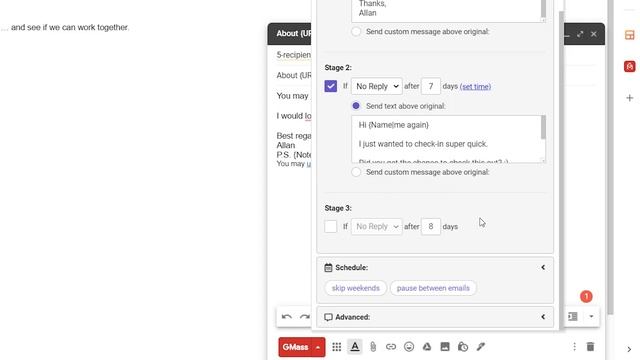Insert signature with pen icon
The image size is (640, 360).
coord(481,347)
